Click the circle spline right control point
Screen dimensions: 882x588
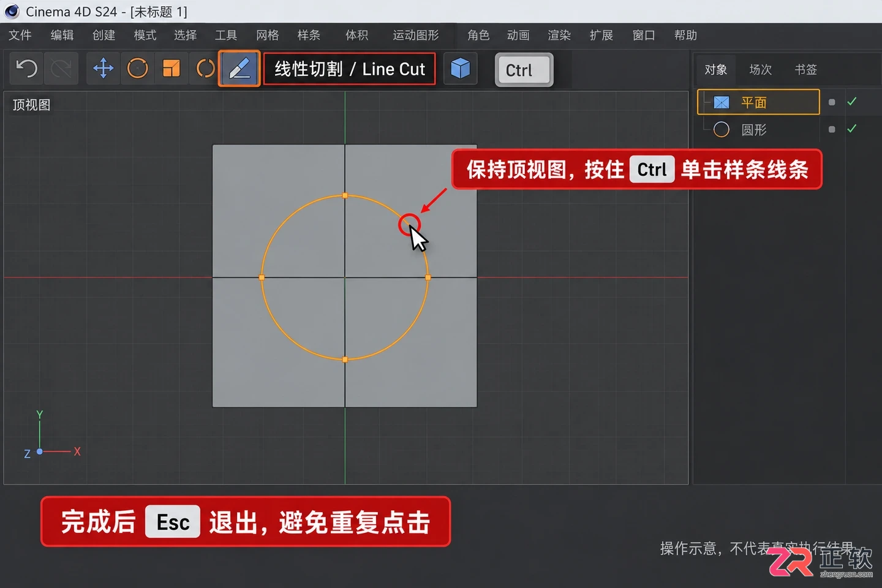click(x=428, y=277)
